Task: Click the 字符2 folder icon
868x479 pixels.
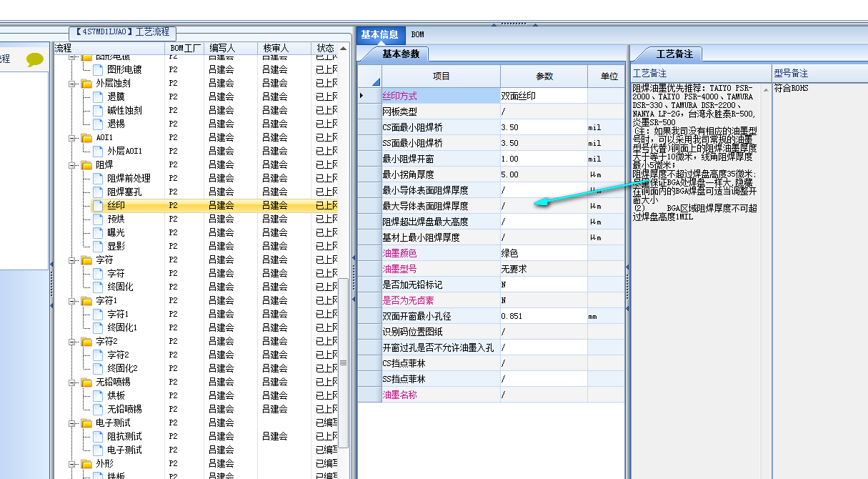Action: (86, 342)
